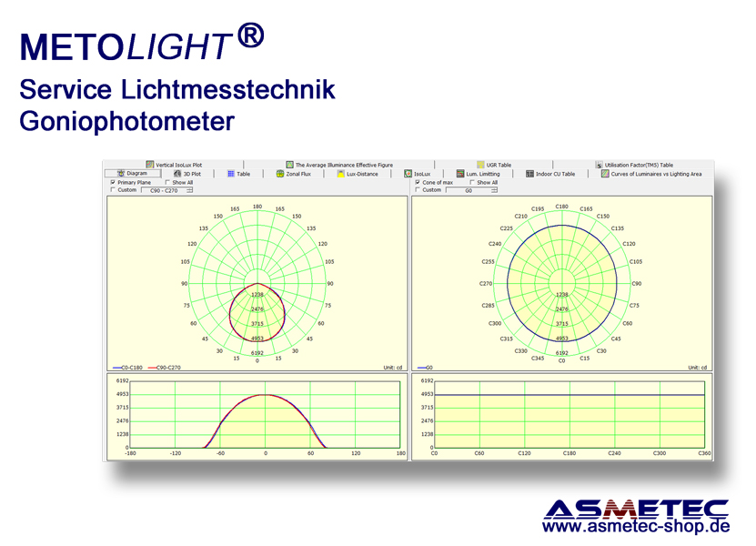Click the C90-C270 red legend entry
Screen dimensions: 756x546
[165, 368]
